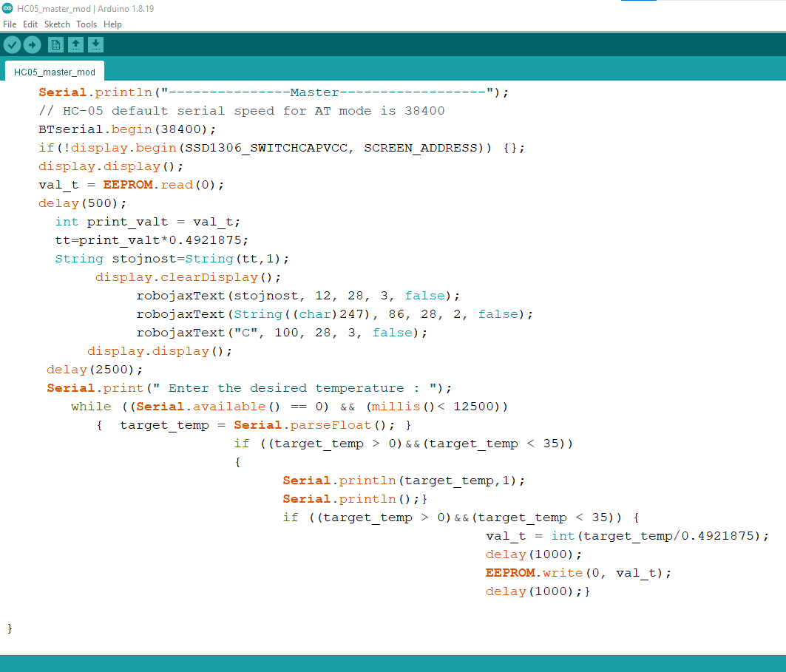Click the Serial.print Enter desired temperature line
786x672 pixels.
tap(249, 388)
